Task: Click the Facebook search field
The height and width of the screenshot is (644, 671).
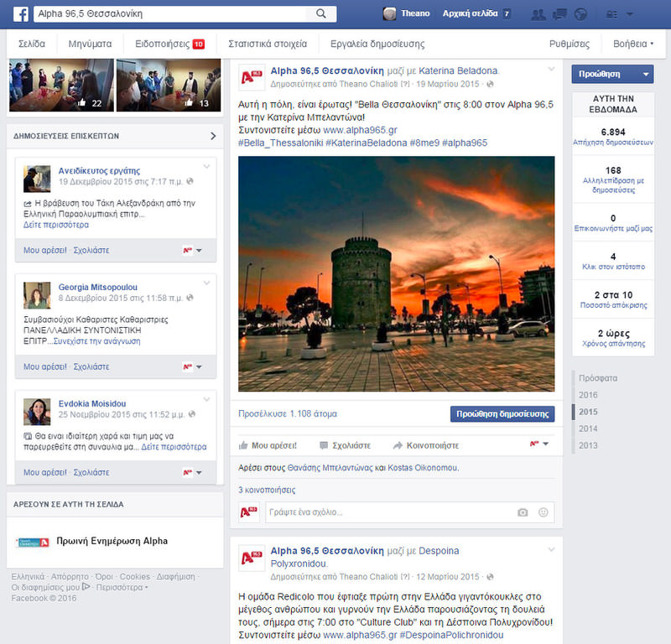Action: tap(171, 13)
